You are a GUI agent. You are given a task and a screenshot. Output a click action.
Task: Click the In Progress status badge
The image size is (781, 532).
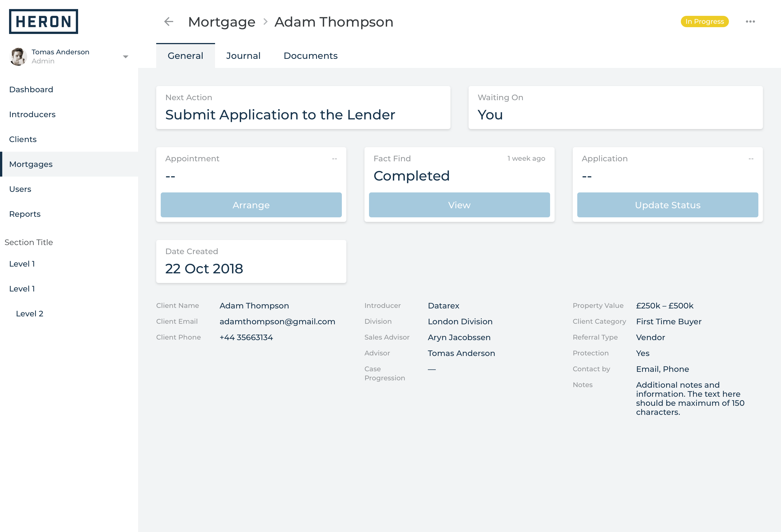point(705,22)
